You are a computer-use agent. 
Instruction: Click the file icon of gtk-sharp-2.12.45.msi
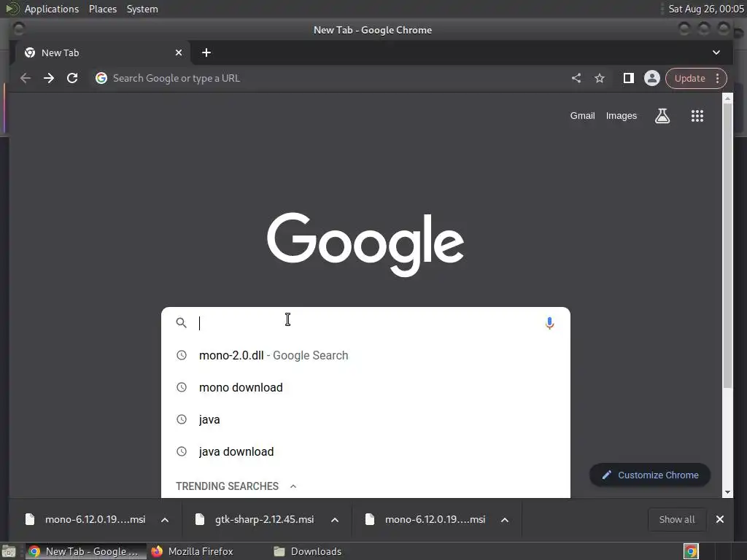(200, 519)
